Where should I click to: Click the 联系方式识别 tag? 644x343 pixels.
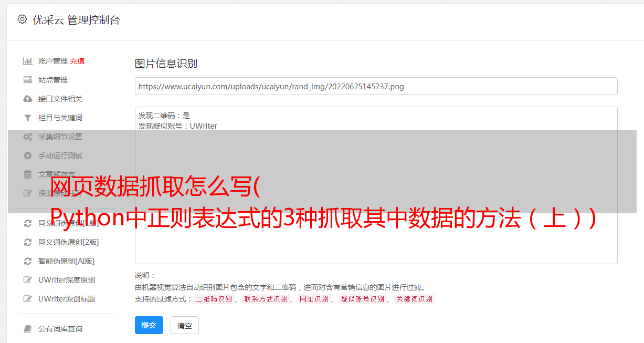266,299
